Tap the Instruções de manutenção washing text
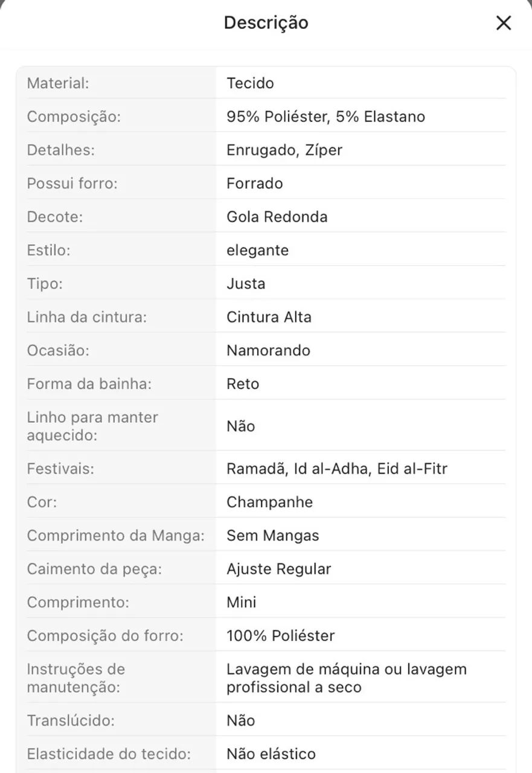The image size is (532, 773). click(347, 678)
